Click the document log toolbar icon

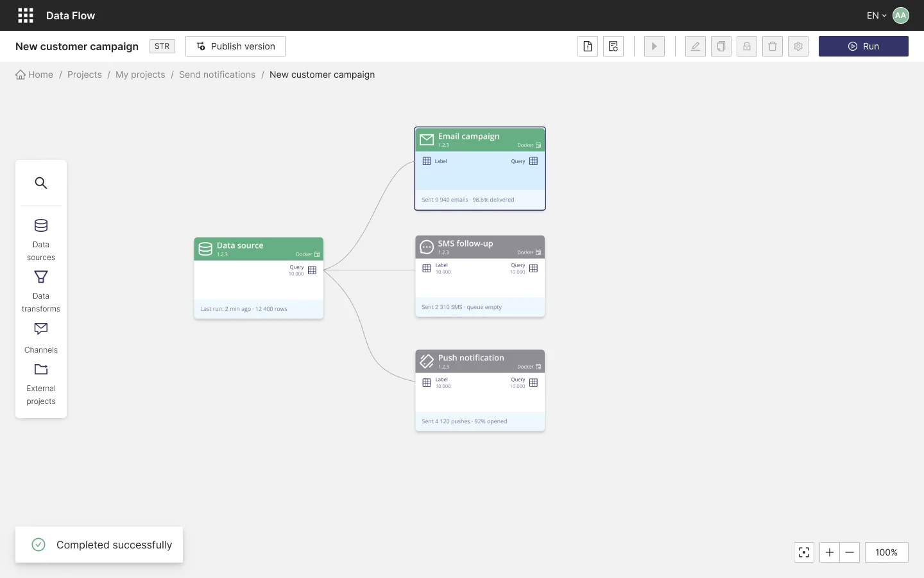pos(613,46)
